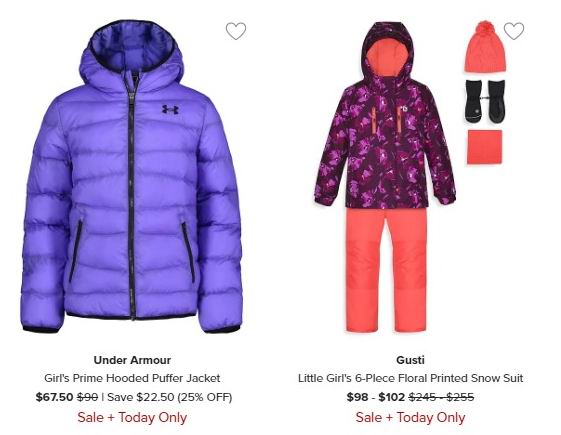The image size is (561, 435).
Task: Favorite the Under Armour puffer jacket with the heart icon
Action: tap(236, 31)
